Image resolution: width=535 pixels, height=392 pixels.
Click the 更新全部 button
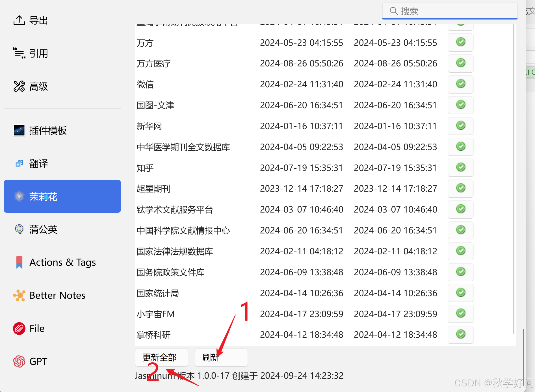[x=161, y=358]
